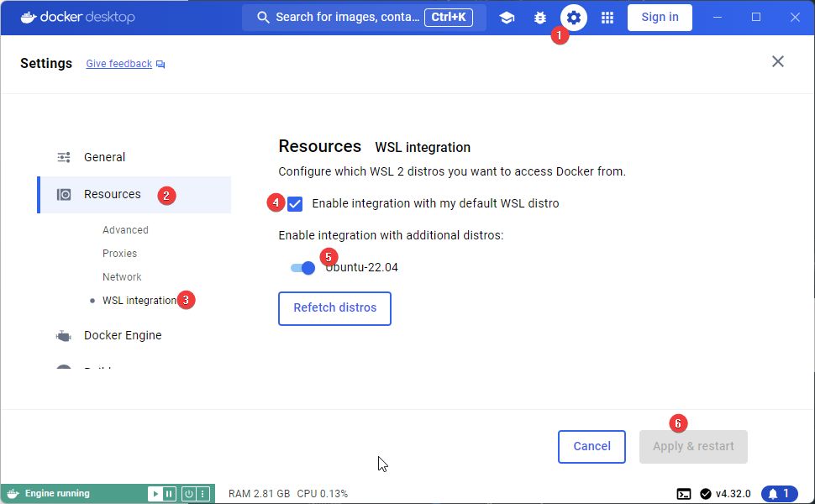Open the Network sub-item
815x504 pixels.
tap(122, 276)
